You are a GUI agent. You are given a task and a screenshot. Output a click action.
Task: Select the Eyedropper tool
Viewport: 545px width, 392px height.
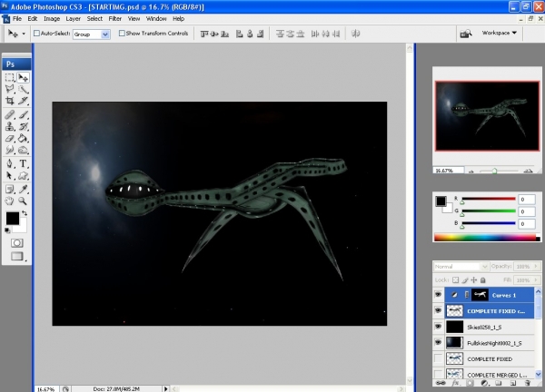click(x=23, y=190)
